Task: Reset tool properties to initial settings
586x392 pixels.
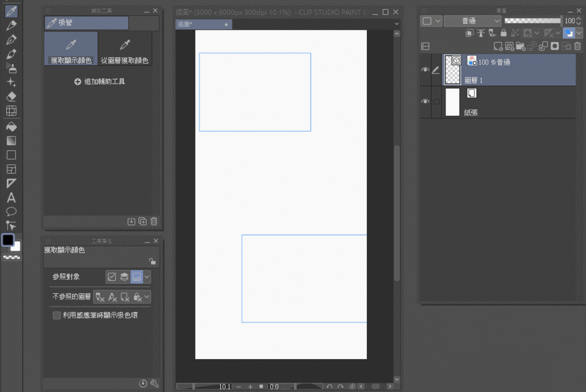Action: coord(143,383)
